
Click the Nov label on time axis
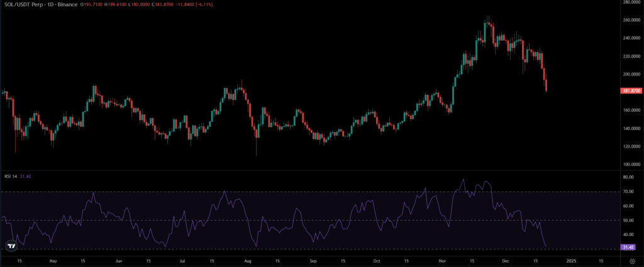tap(442, 261)
